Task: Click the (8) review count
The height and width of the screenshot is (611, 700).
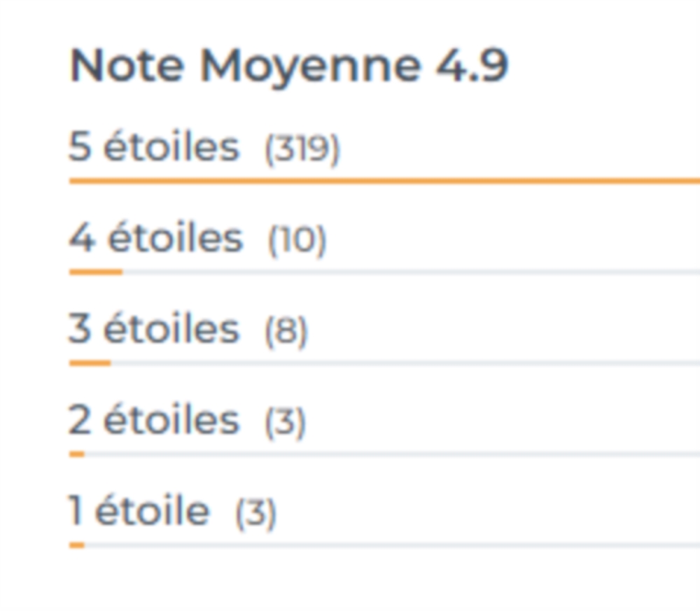Action: (286, 331)
